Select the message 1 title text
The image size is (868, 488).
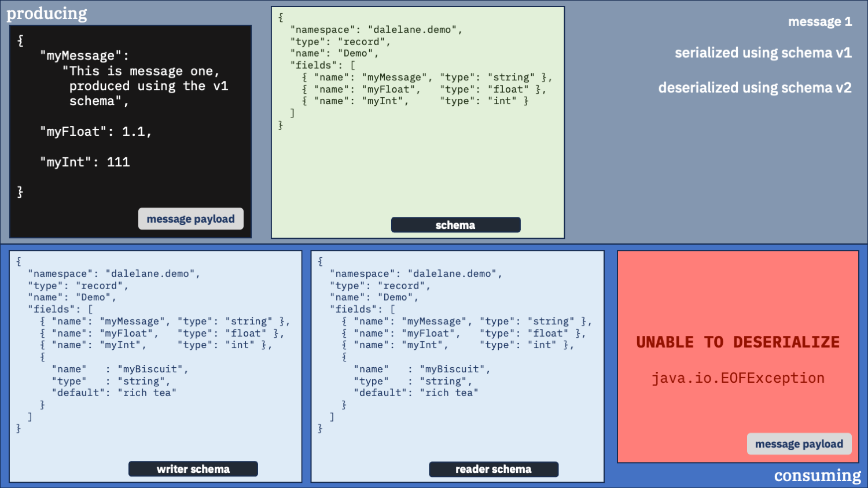[819, 22]
